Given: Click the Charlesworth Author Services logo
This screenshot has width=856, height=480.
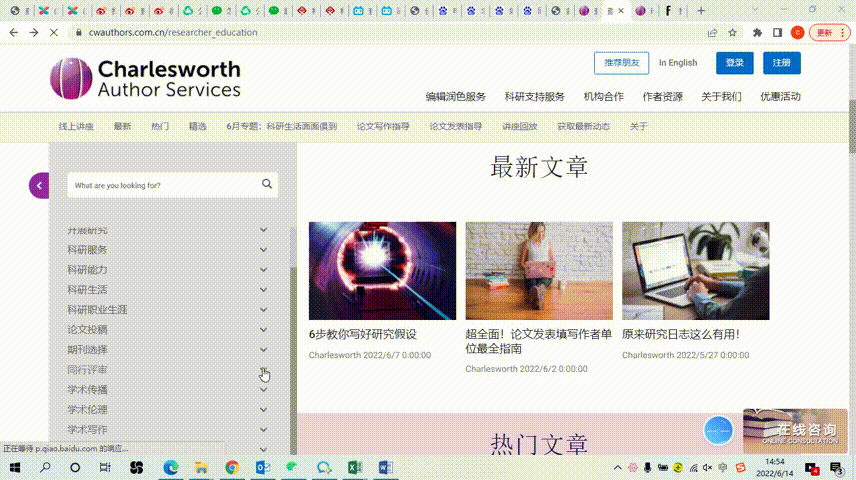Looking at the screenshot, I should 145,79.
